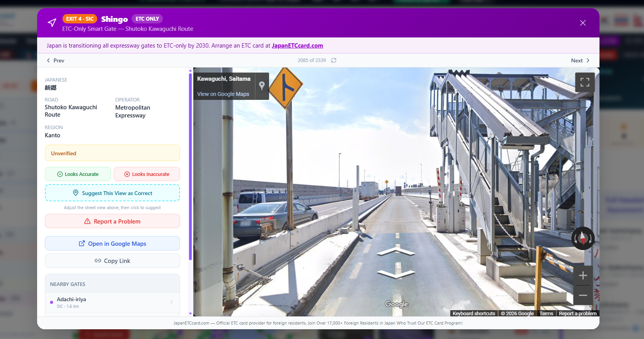Click the Shutoko Kawaguchi Route road value
644x339 pixels.
(x=71, y=111)
